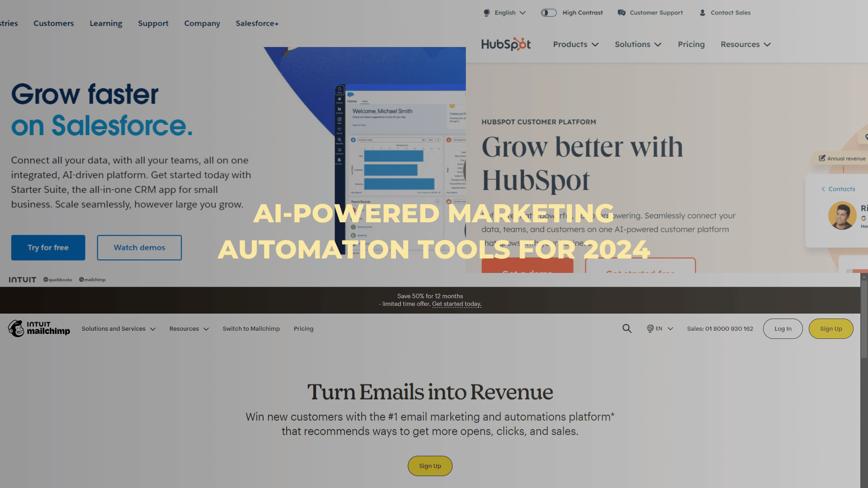
Task: Click Get started today limited offer link
Action: coord(456,304)
